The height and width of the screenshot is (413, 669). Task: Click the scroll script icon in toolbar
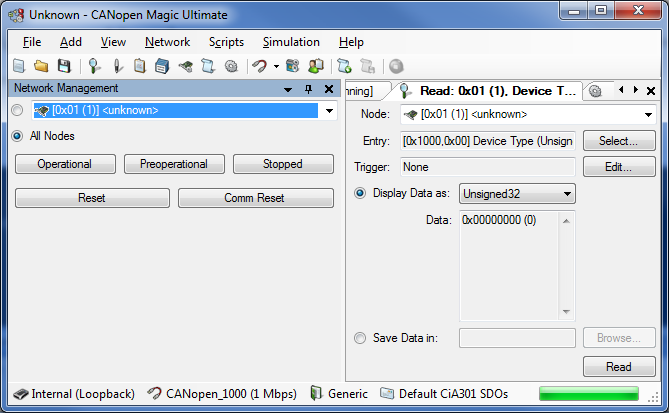pyautogui.click(x=208, y=66)
